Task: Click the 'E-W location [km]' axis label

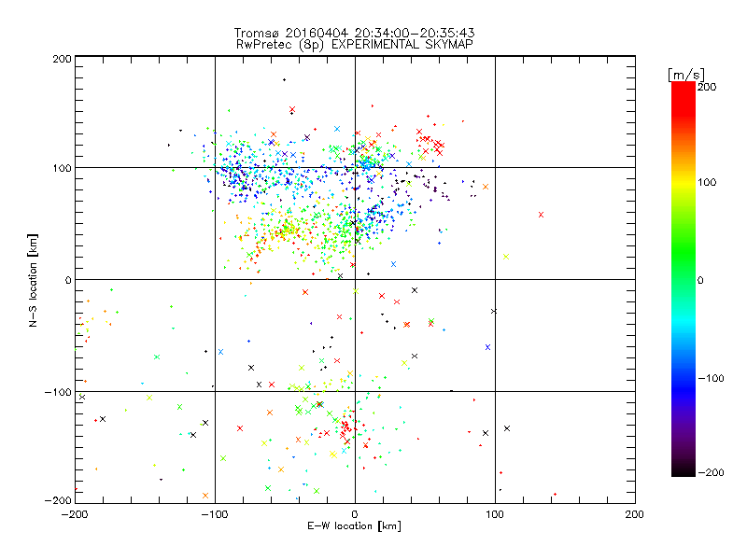Action: coord(354,525)
